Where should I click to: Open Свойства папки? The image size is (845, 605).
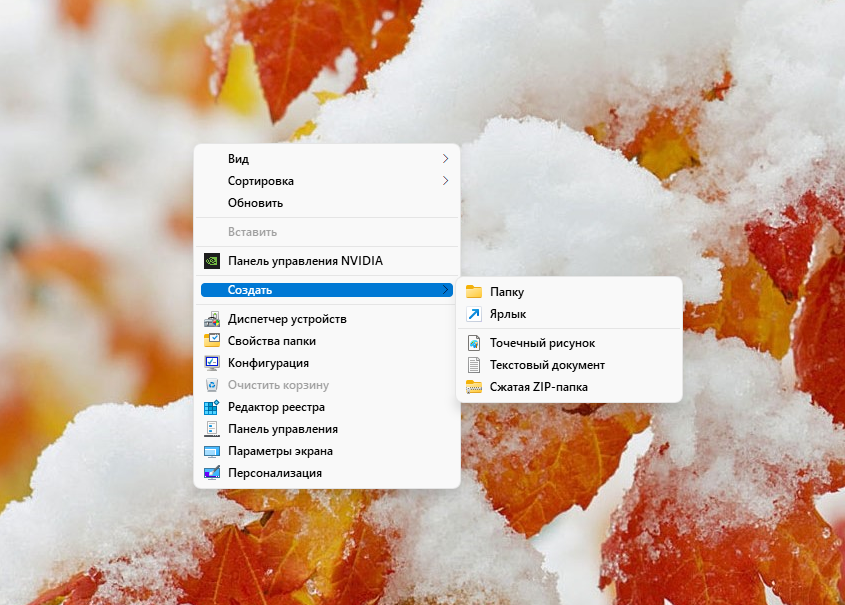(x=327, y=341)
